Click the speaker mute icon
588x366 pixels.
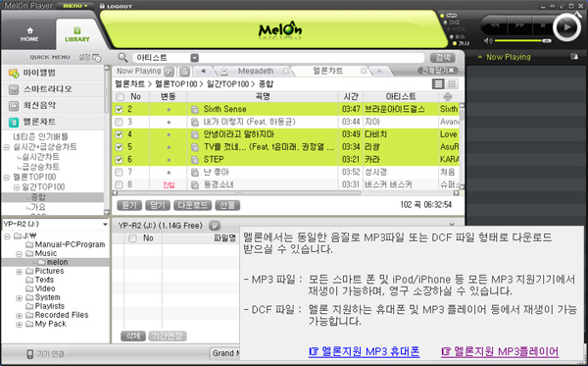point(487,41)
